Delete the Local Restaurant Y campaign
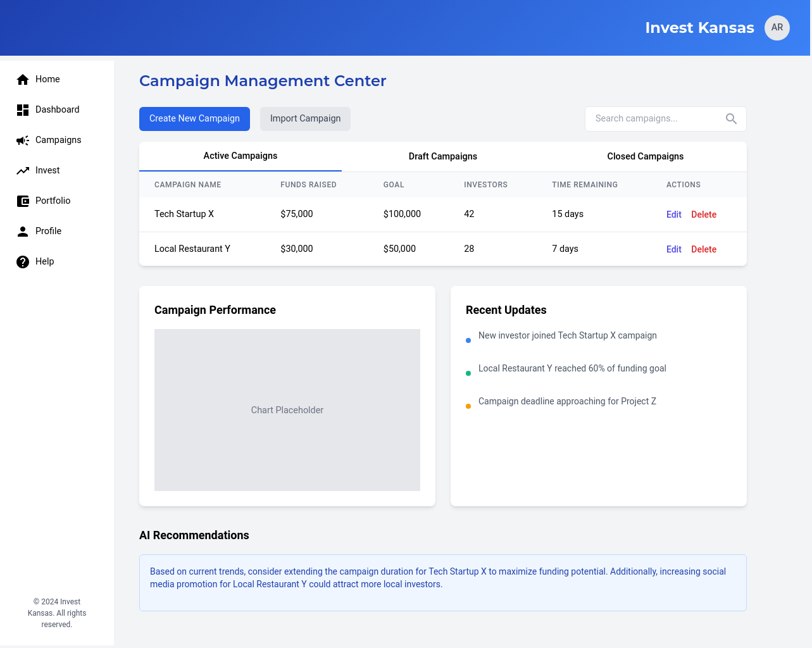This screenshot has width=812, height=648. point(703,249)
